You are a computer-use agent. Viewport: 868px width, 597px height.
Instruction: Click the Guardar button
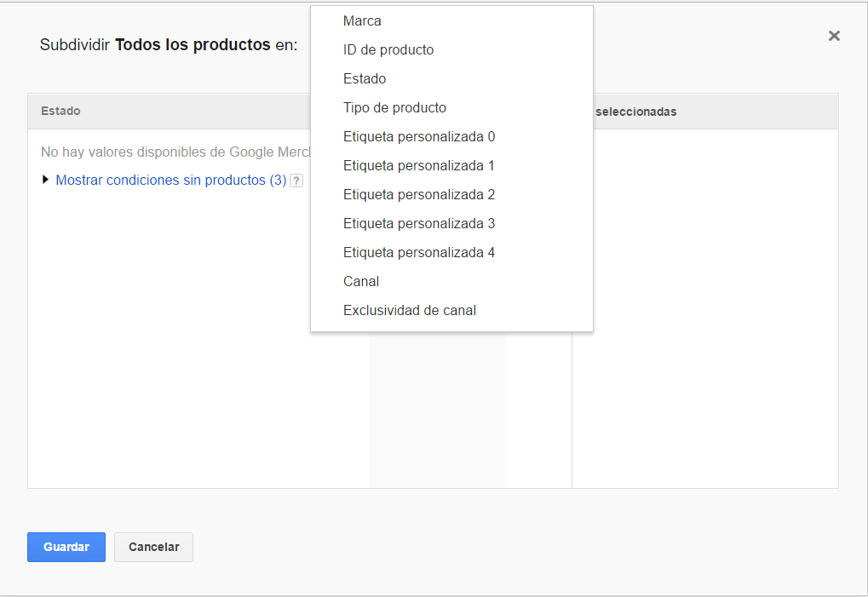[66, 547]
